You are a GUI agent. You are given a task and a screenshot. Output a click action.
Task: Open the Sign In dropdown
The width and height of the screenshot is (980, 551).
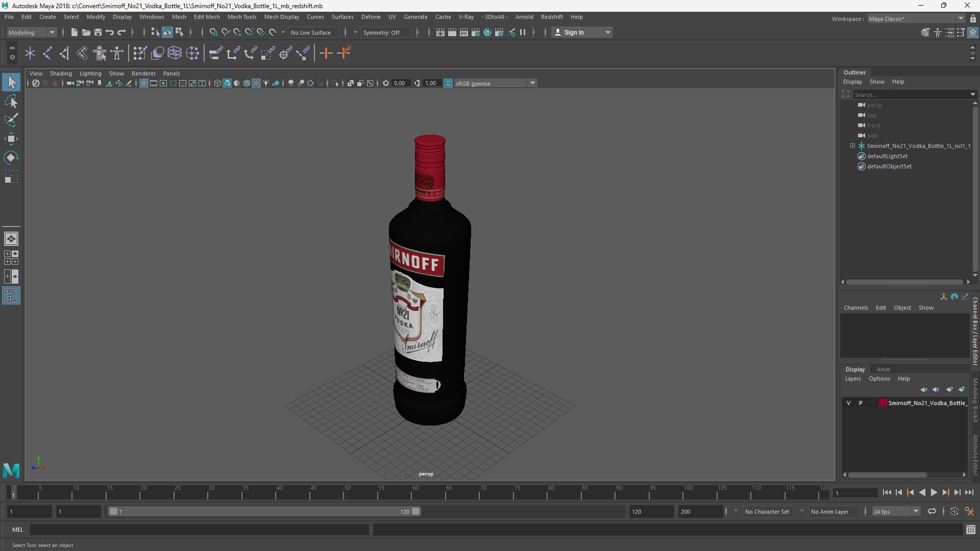pos(582,32)
